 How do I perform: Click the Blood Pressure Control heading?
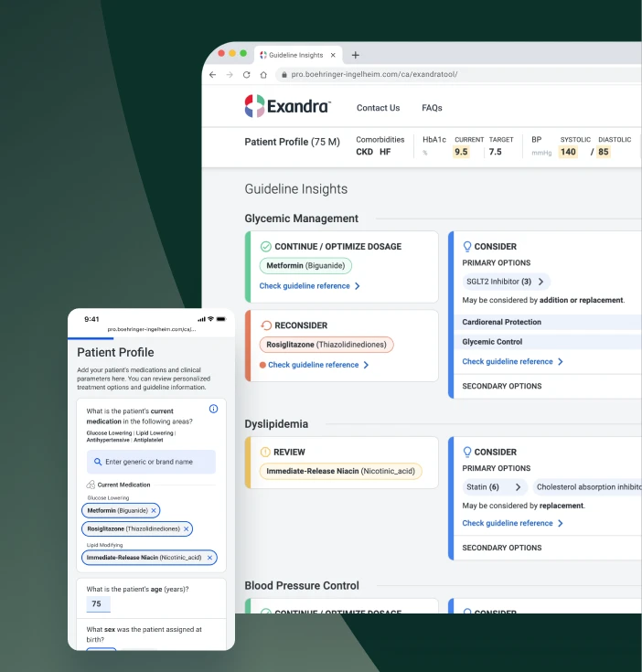tap(302, 585)
